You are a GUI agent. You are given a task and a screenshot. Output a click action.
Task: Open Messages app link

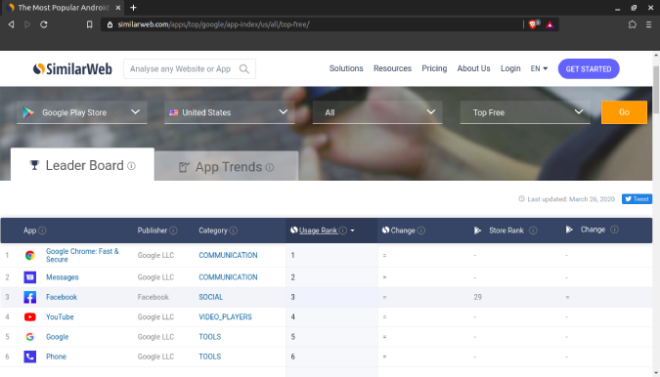pos(62,277)
